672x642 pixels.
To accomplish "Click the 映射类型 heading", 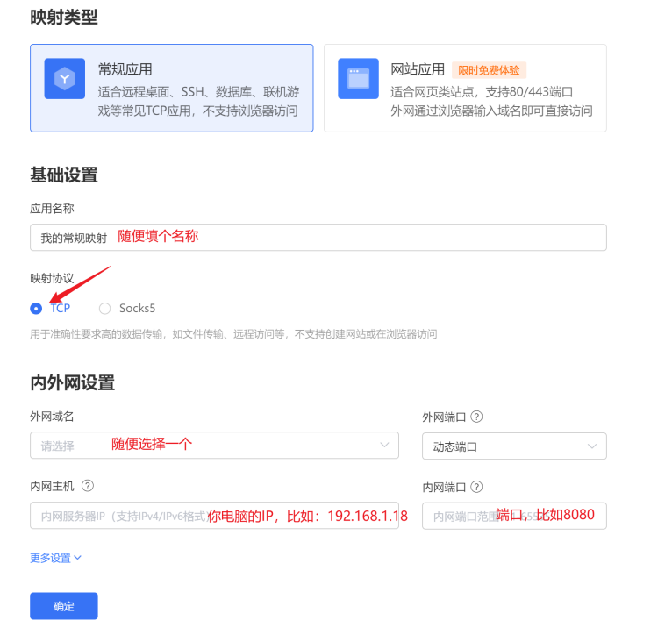I will [64, 18].
